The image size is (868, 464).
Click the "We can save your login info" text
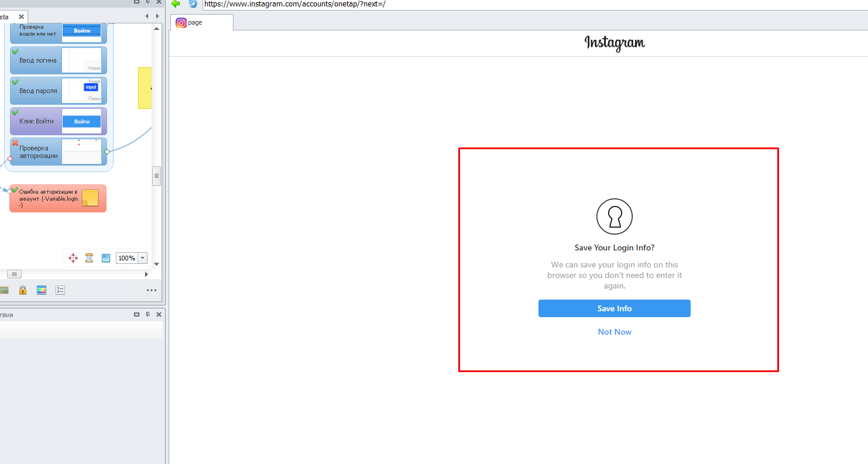click(x=615, y=275)
